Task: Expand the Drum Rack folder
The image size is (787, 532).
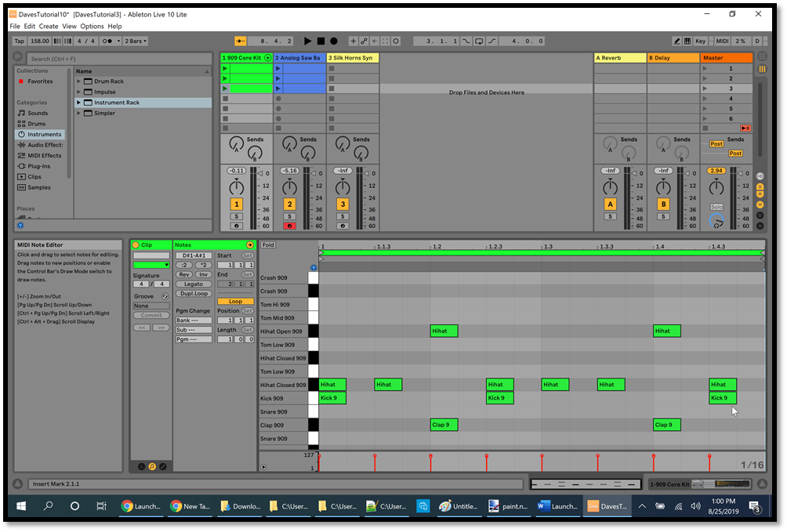Action: (79, 81)
